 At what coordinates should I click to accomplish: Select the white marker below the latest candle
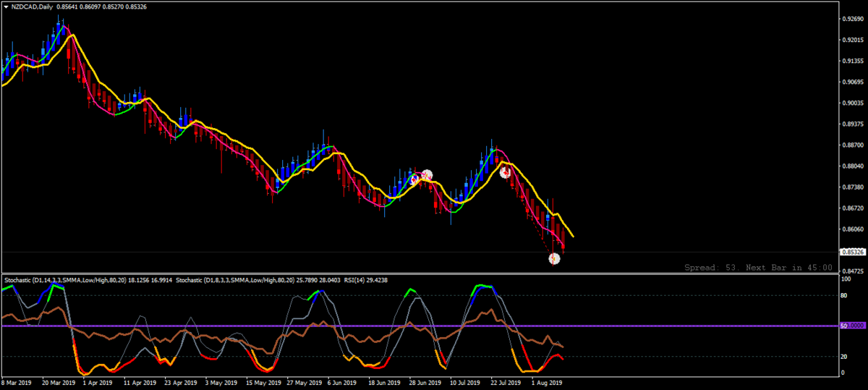[x=555, y=258]
